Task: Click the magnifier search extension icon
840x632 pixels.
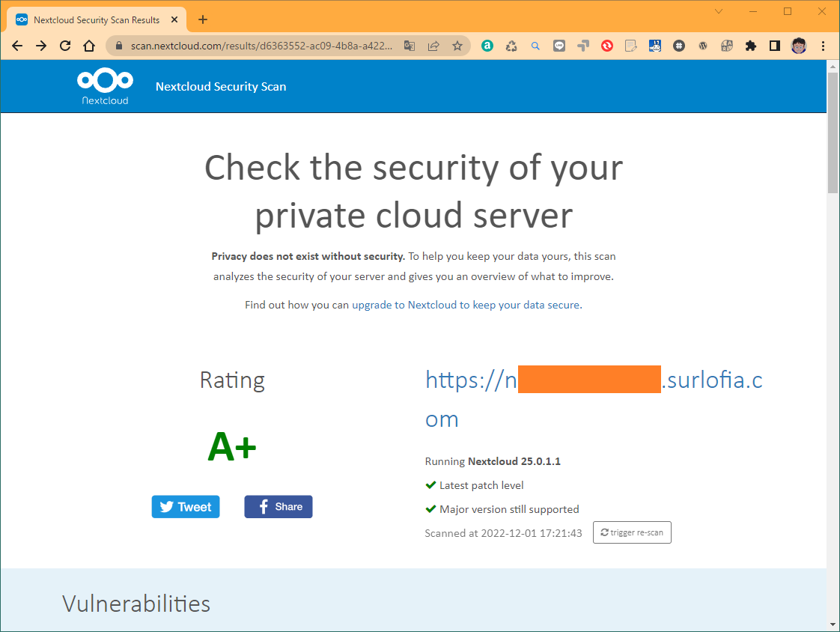Action: point(535,46)
